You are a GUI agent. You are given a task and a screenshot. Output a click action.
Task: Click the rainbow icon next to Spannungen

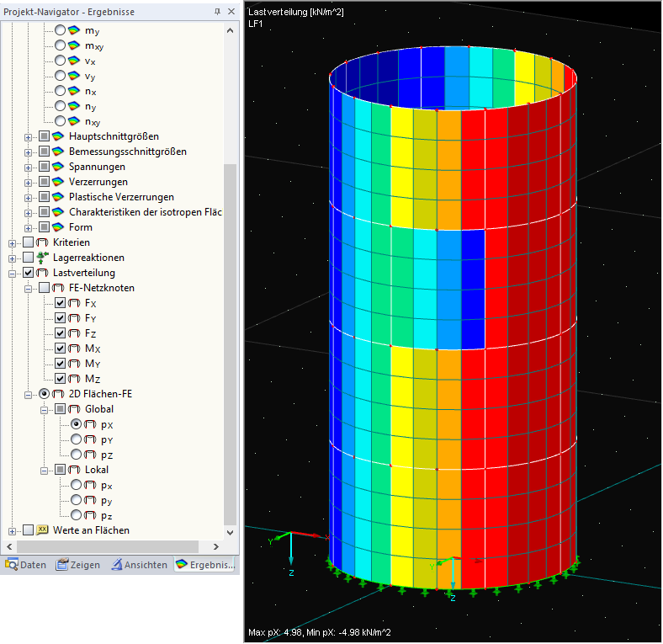click(57, 167)
